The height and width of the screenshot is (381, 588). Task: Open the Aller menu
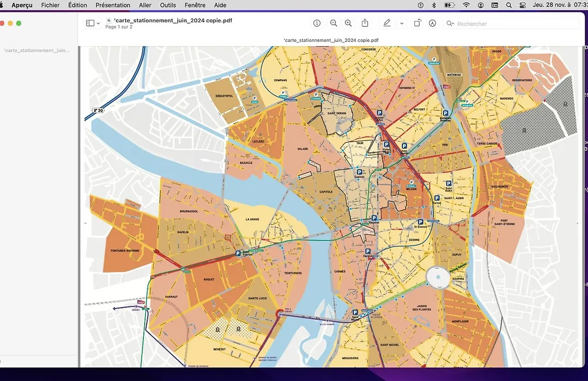(145, 5)
